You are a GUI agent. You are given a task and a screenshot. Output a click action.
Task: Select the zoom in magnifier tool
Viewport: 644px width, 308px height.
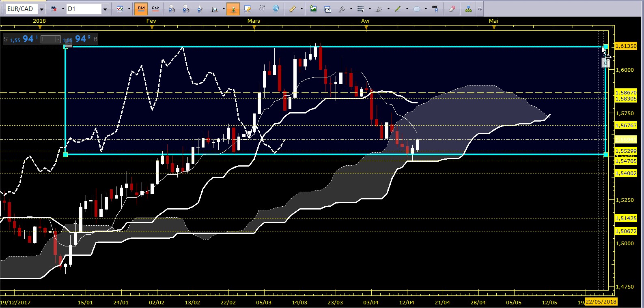click(172, 9)
